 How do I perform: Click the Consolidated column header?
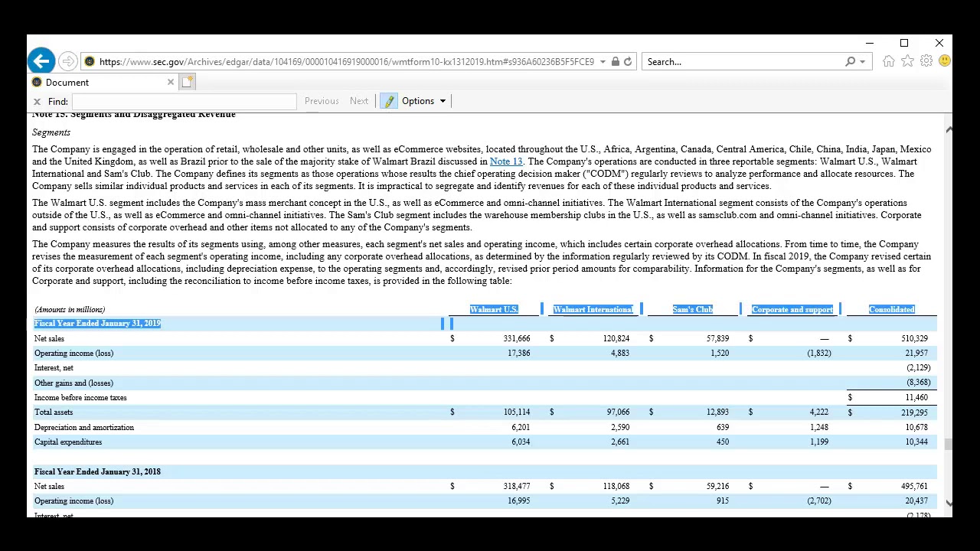click(892, 309)
